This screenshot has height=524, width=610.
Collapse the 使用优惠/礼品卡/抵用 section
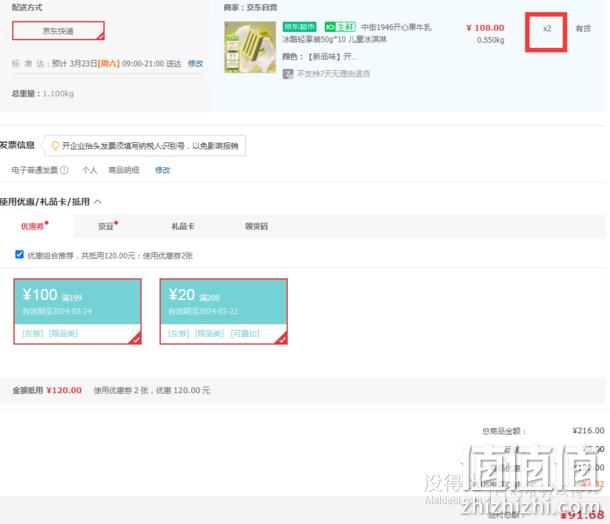point(98,202)
